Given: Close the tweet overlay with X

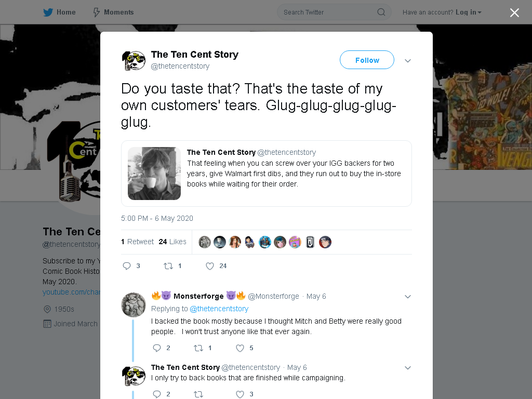Looking at the screenshot, I should pyautogui.click(x=514, y=12).
